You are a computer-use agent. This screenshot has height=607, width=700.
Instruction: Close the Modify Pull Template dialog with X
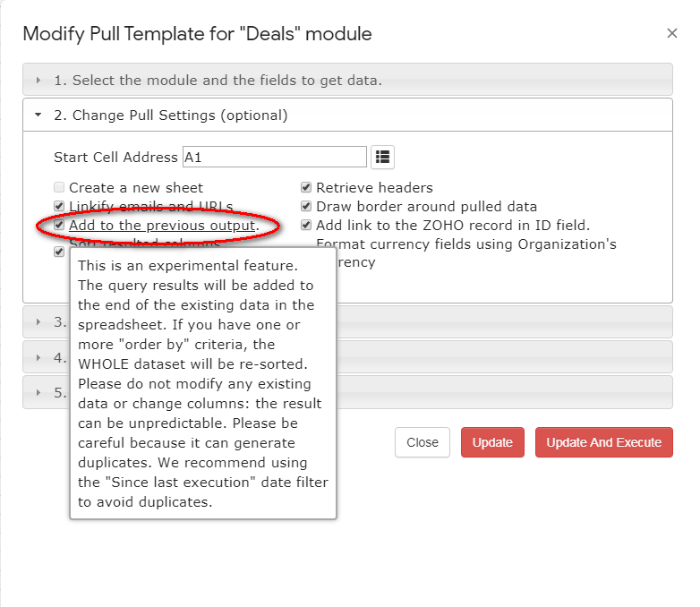pyautogui.click(x=672, y=34)
